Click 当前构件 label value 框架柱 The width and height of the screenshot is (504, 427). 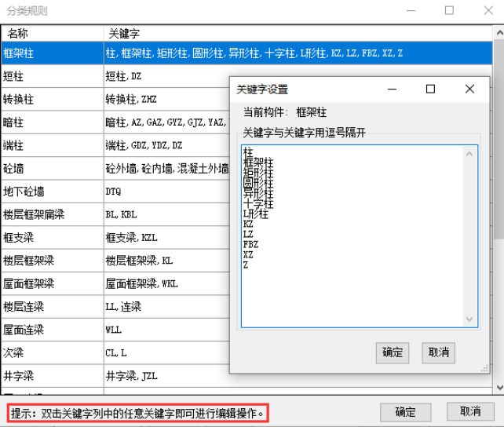point(311,112)
